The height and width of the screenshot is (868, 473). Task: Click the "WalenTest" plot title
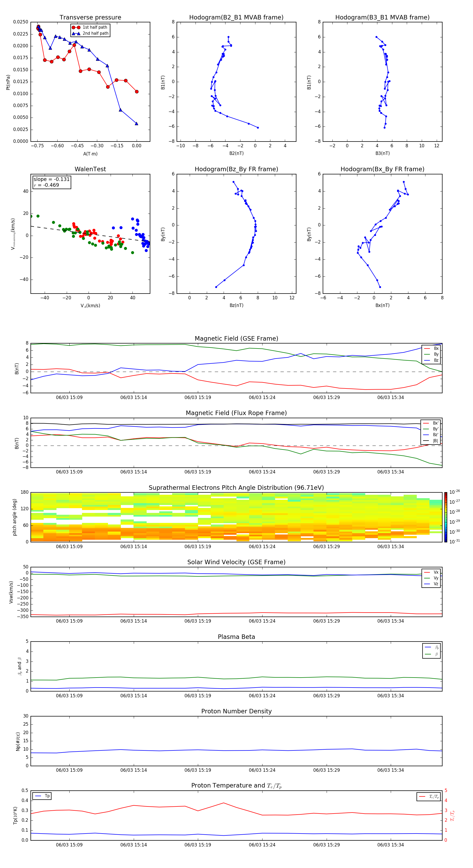pos(90,169)
